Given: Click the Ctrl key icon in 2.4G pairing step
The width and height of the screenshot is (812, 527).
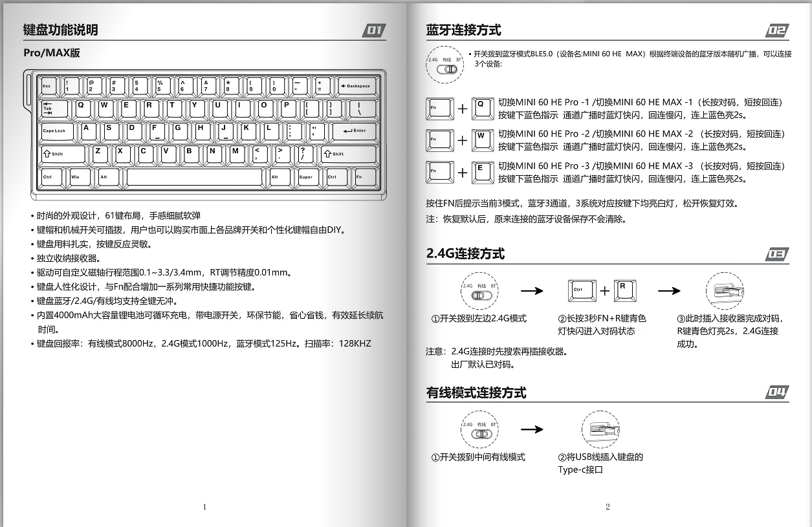Looking at the screenshot, I should pyautogui.click(x=582, y=290).
